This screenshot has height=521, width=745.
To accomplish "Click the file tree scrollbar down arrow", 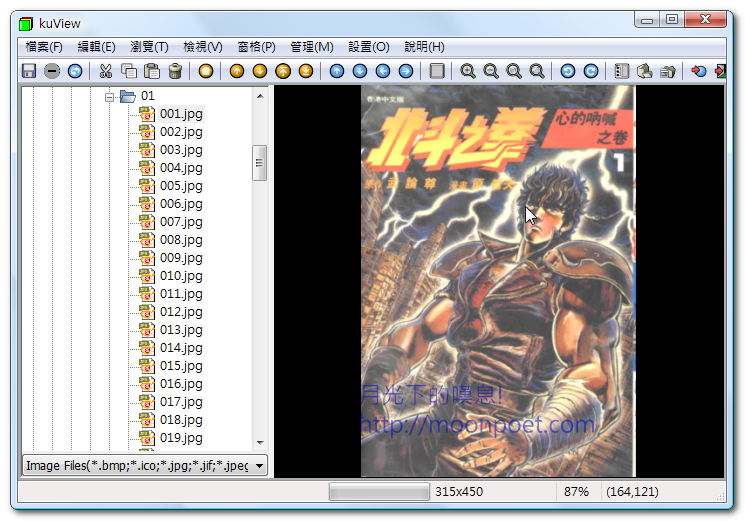I will tap(260, 442).
